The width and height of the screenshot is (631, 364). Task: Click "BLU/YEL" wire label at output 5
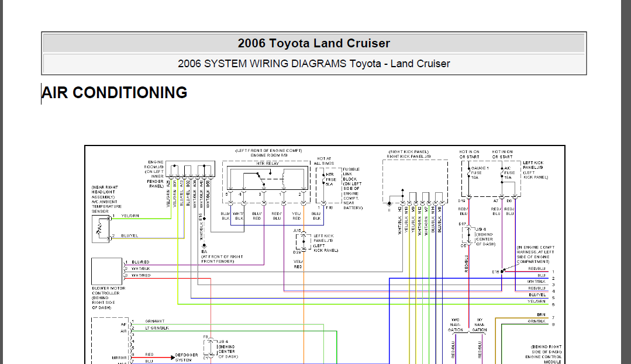tap(537, 295)
